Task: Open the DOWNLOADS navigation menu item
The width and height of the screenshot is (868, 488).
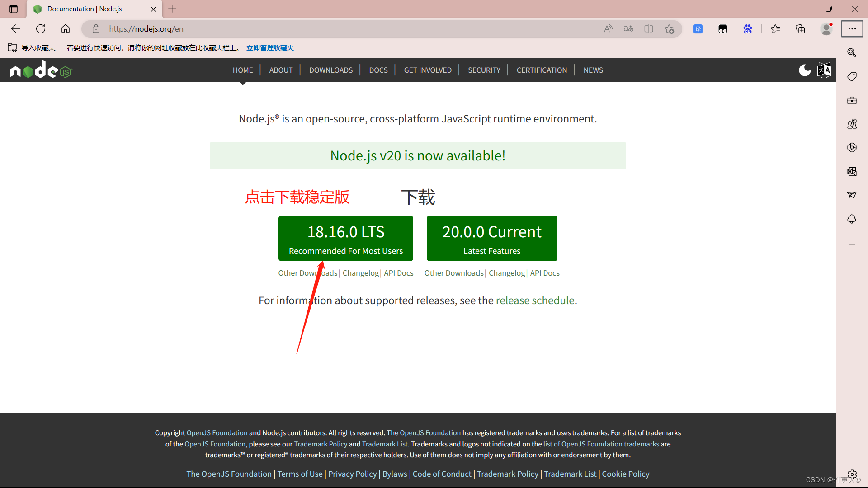Action: 331,70
